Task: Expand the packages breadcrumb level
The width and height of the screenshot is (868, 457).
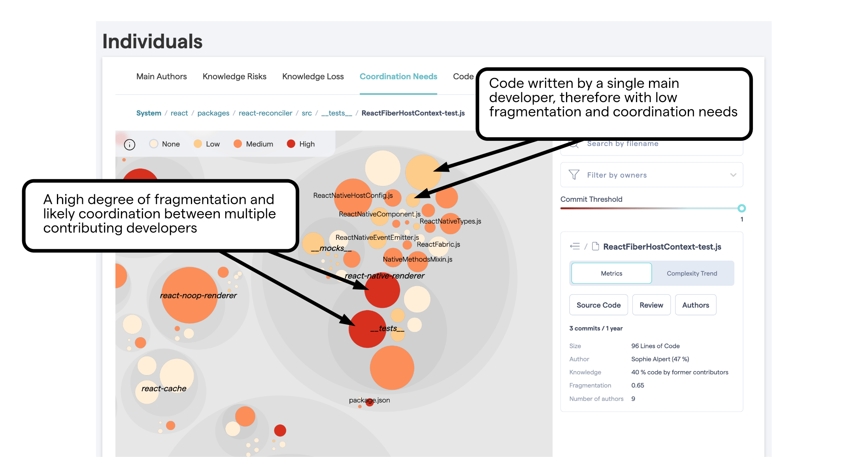Action: pyautogui.click(x=213, y=113)
